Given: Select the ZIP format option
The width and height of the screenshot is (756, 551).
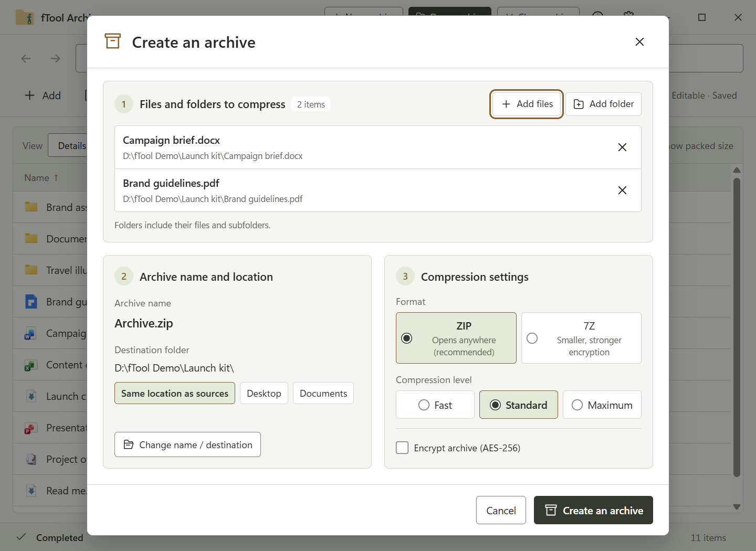Looking at the screenshot, I should point(456,338).
